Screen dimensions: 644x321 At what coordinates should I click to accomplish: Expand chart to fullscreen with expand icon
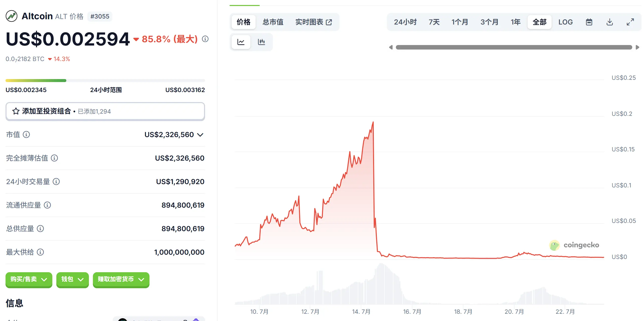coord(631,22)
